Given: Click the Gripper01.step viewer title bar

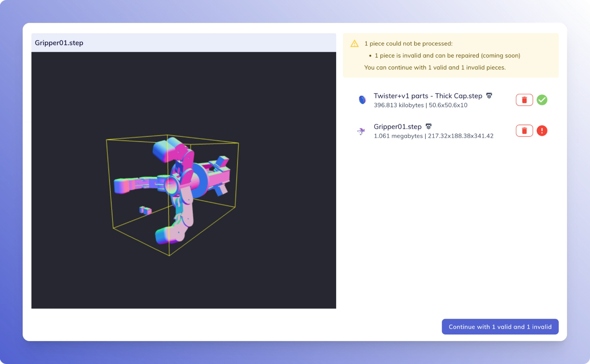Looking at the screenshot, I should [183, 43].
